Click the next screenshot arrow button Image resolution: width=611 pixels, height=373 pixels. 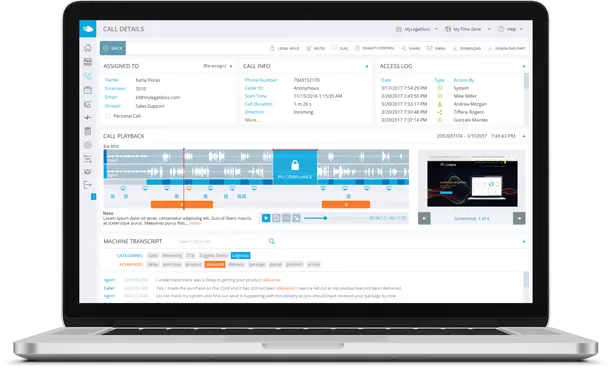coord(519,218)
